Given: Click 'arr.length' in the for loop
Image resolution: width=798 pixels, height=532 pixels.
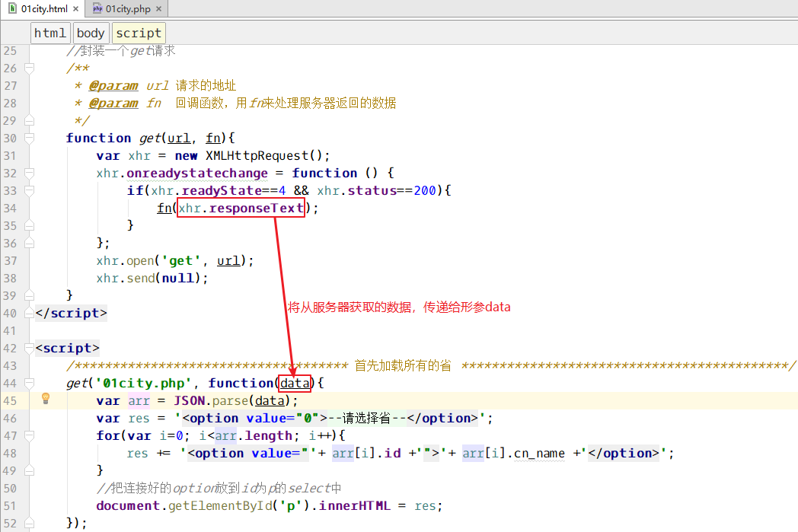Looking at the screenshot, I should point(254,436).
